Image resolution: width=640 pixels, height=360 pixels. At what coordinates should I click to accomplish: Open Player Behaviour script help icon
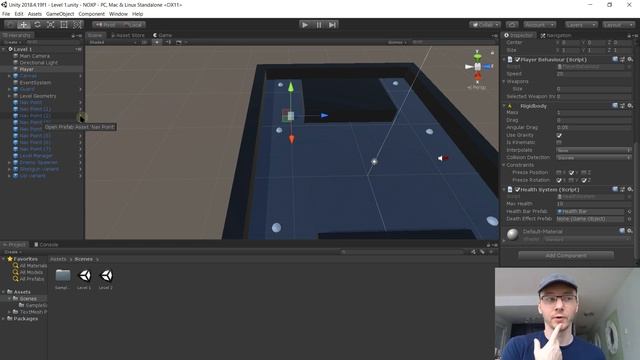(x=615, y=60)
